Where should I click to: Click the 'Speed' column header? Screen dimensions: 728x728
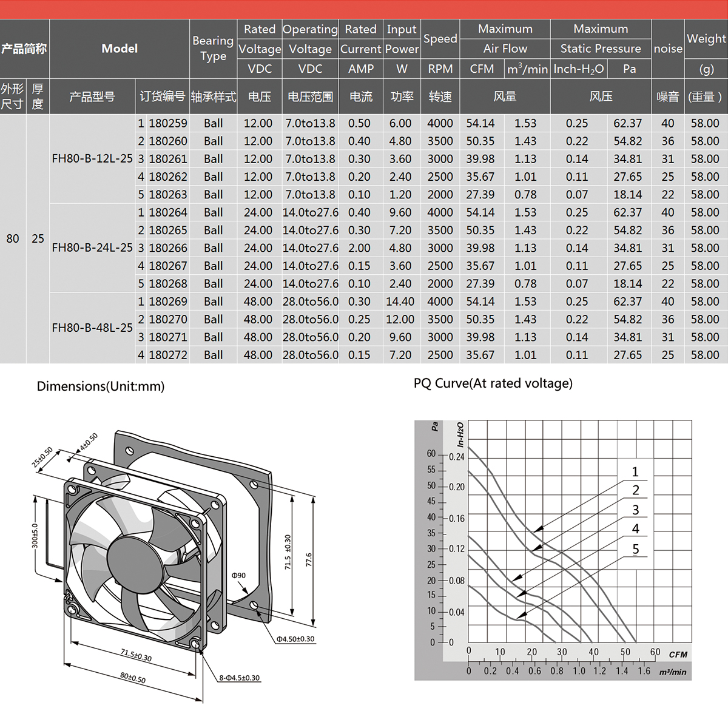tap(440, 39)
